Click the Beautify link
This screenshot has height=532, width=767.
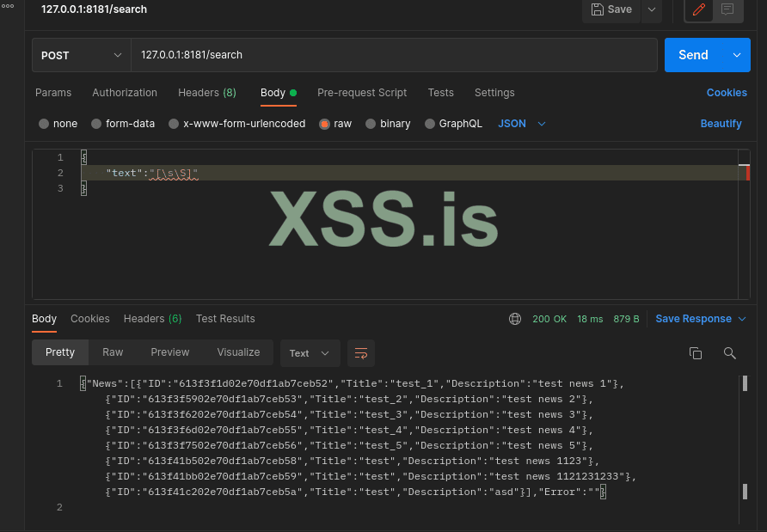[721, 124]
